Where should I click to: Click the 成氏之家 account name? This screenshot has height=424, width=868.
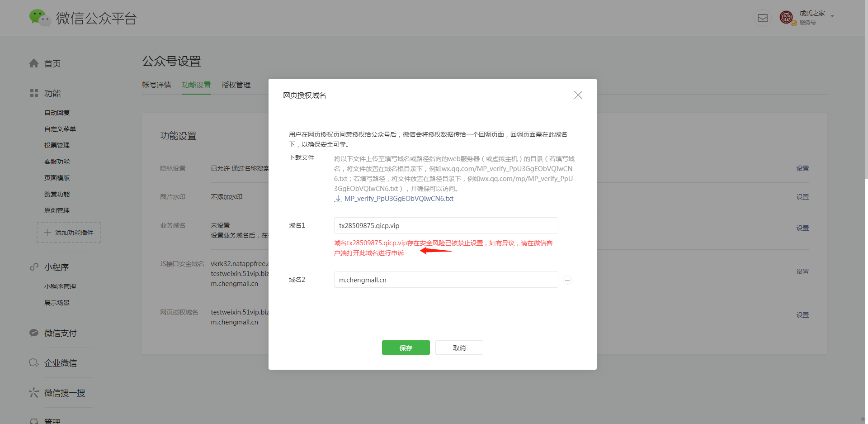[x=812, y=13]
